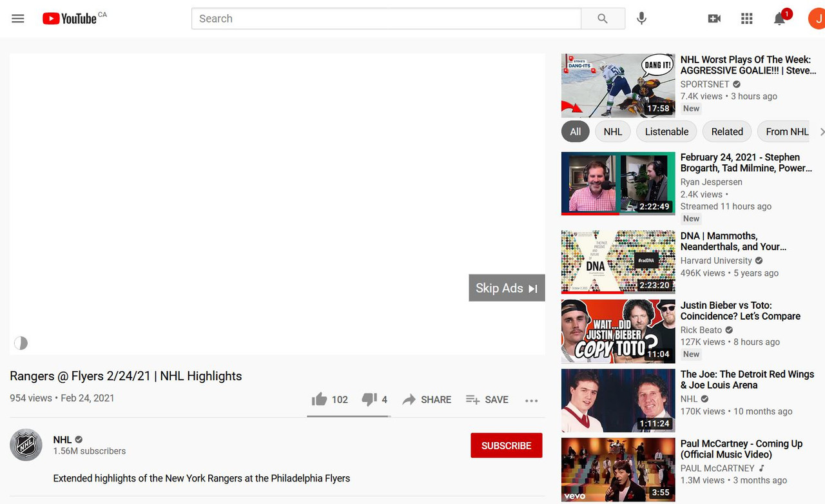
Task: Click the Ryan Jespersen channel name
Action: coord(712,182)
